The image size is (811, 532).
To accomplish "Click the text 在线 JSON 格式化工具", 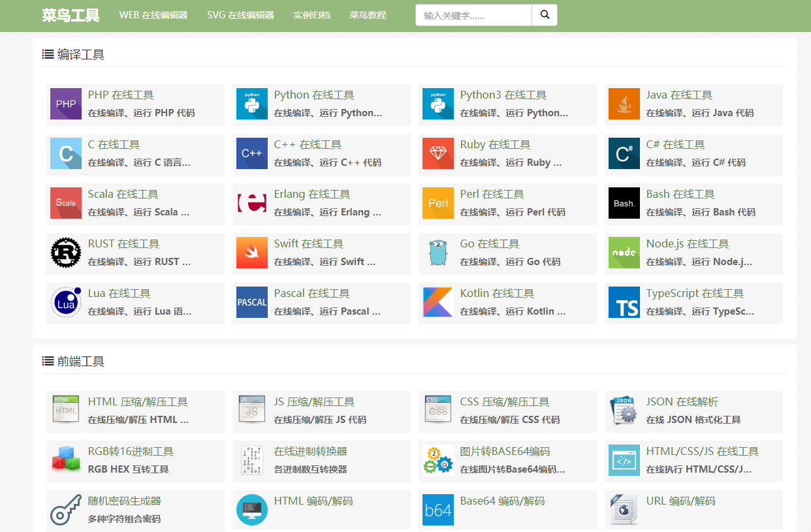I will point(693,420).
